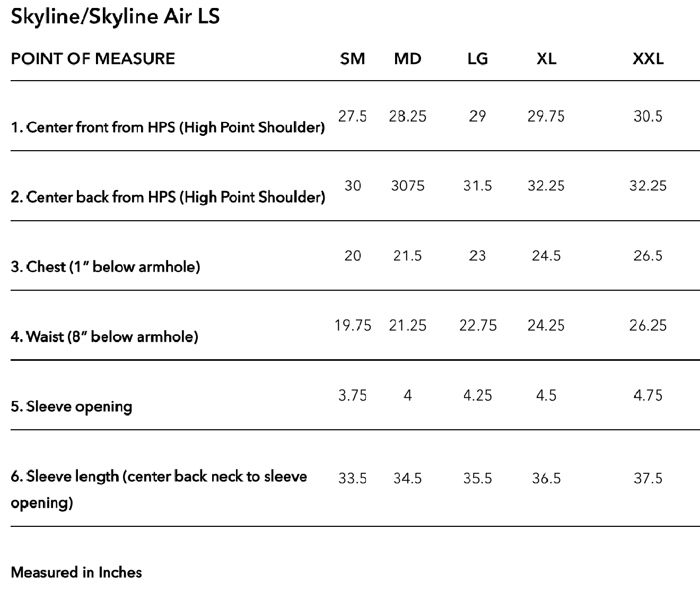Select the XL column header

click(546, 58)
